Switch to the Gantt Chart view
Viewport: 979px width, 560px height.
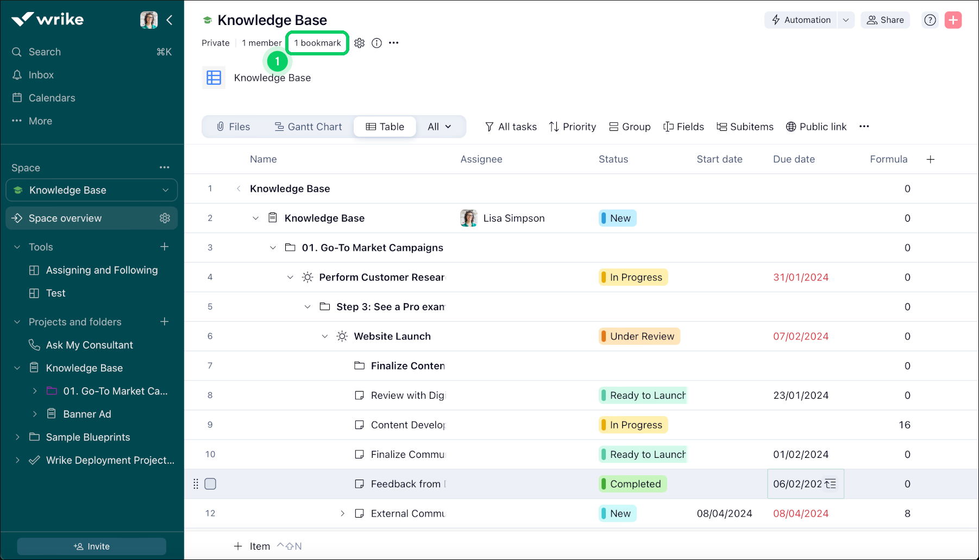309,127
